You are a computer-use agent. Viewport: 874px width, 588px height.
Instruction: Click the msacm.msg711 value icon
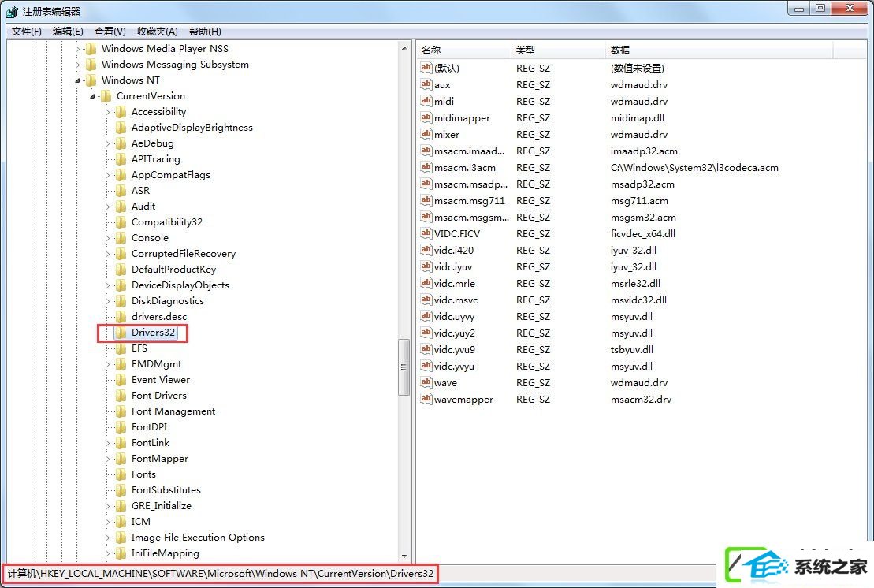(426, 200)
